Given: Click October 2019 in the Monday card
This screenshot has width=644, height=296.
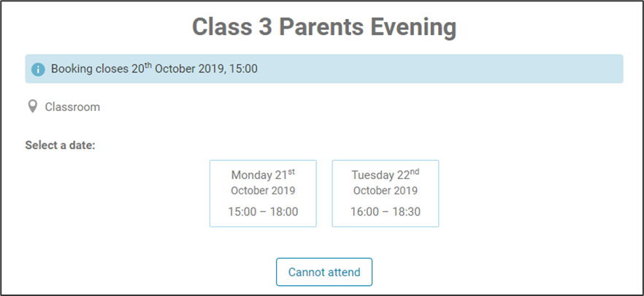Looking at the screenshot, I should tap(263, 191).
